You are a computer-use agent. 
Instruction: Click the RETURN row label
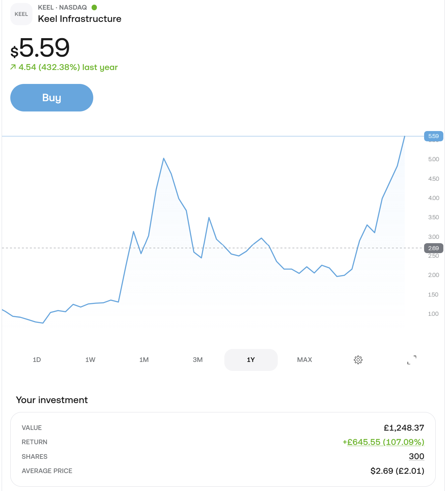(x=35, y=442)
